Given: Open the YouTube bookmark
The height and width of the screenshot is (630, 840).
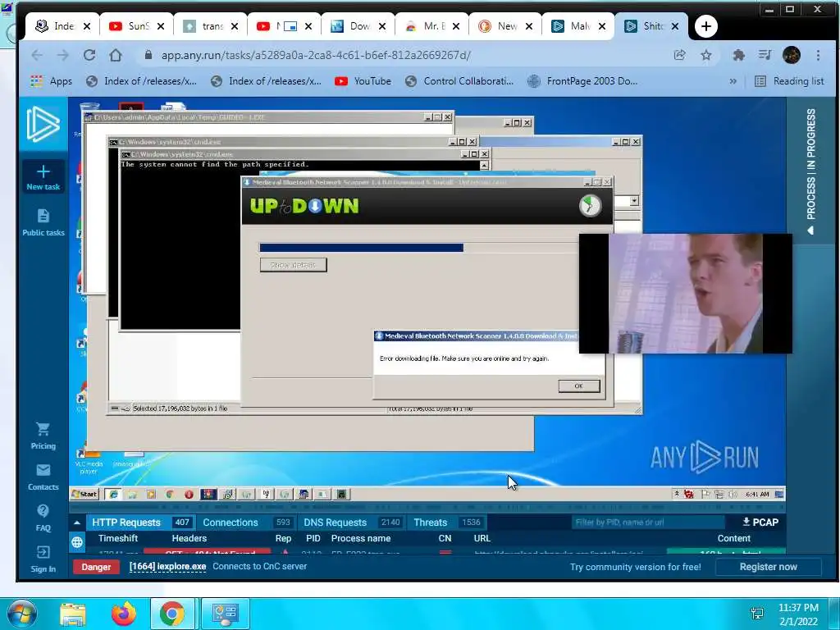Looking at the screenshot, I should pos(363,81).
